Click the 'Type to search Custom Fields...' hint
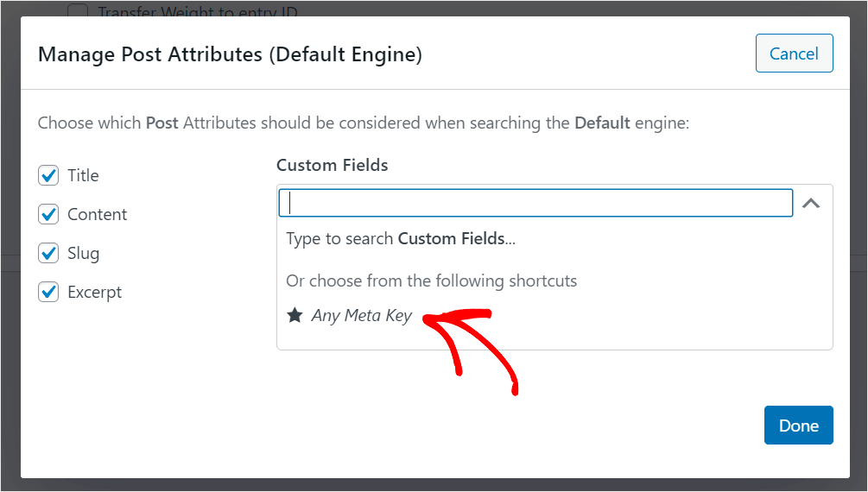Viewport: 868px width, 492px height. pyautogui.click(x=400, y=238)
